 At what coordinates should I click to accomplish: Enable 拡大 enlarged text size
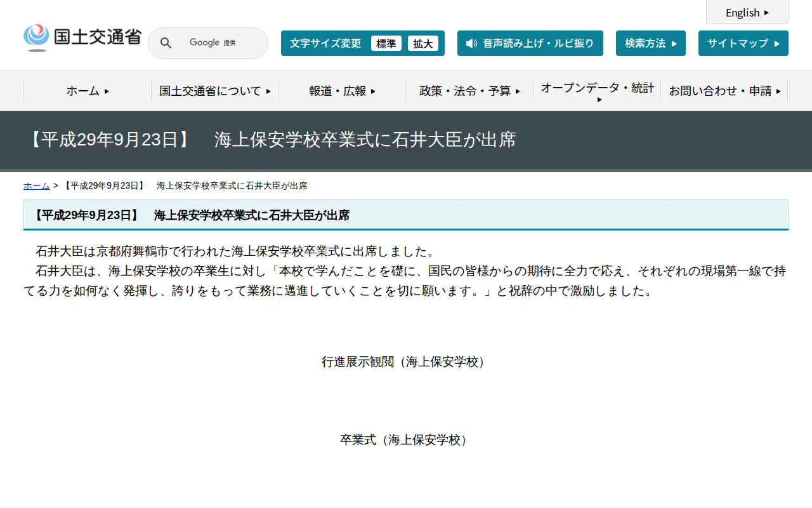point(423,43)
